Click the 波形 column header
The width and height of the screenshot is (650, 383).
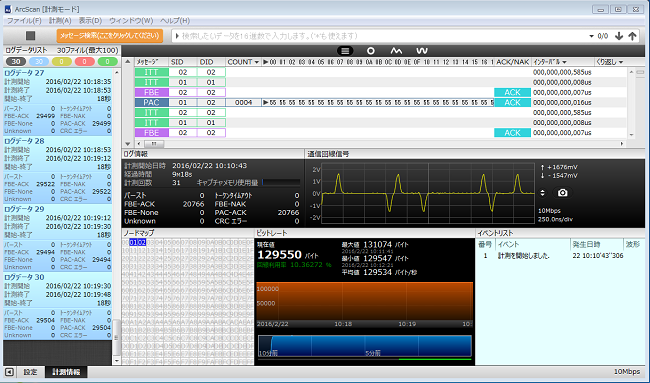(633, 244)
